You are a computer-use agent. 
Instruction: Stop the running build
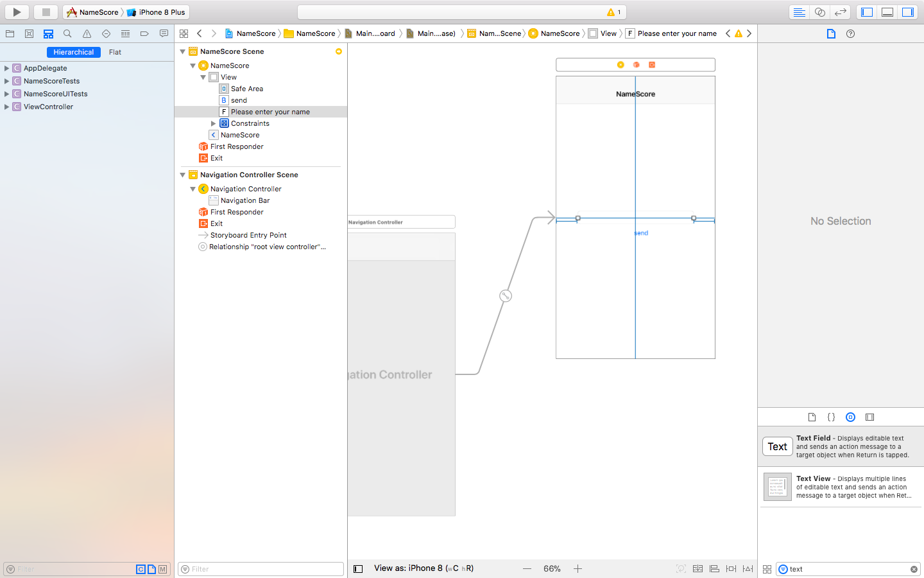pos(46,12)
